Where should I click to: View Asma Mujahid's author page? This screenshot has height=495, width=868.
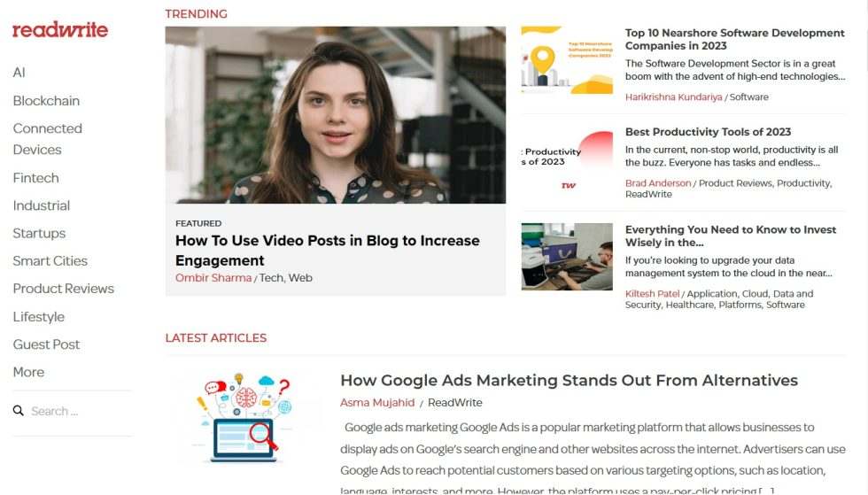point(377,403)
